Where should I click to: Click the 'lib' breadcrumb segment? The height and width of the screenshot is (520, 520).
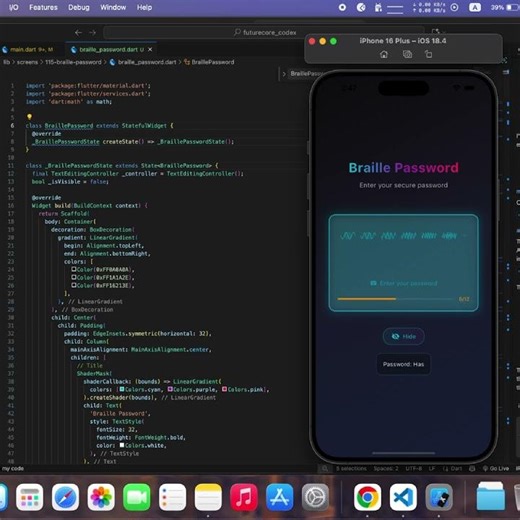(x=6, y=62)
